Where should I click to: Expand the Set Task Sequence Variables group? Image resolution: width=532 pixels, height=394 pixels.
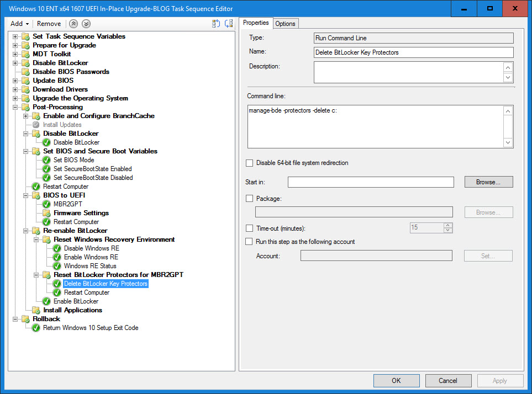tap(16, 36)
